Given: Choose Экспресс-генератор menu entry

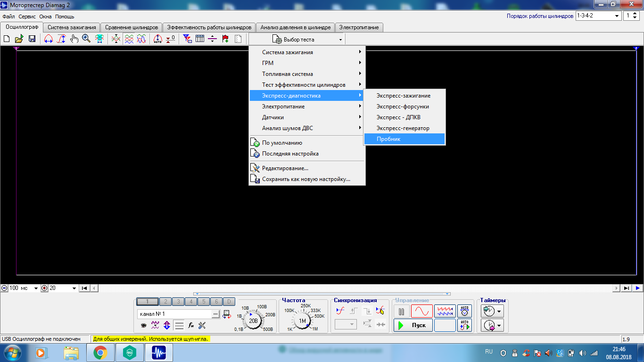Looking at the screenshot, I should coord(405,128).
